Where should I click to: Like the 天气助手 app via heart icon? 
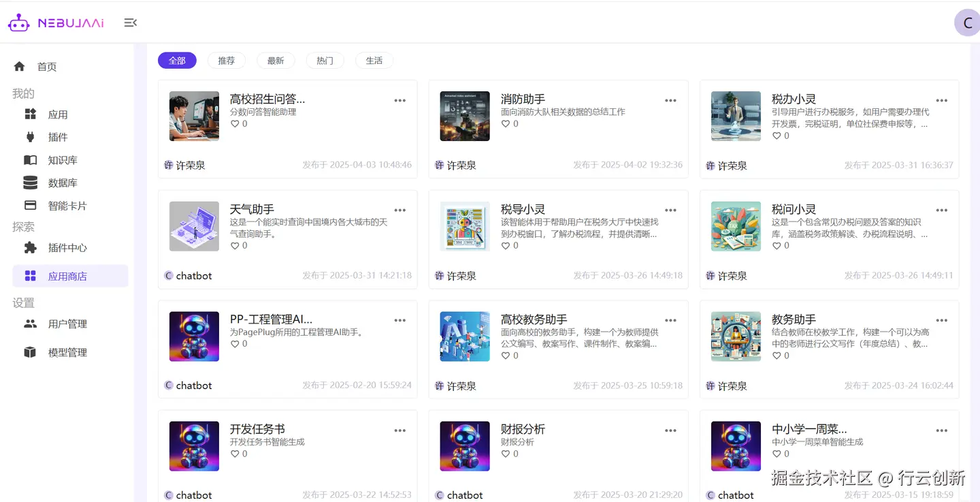point(235,245)
